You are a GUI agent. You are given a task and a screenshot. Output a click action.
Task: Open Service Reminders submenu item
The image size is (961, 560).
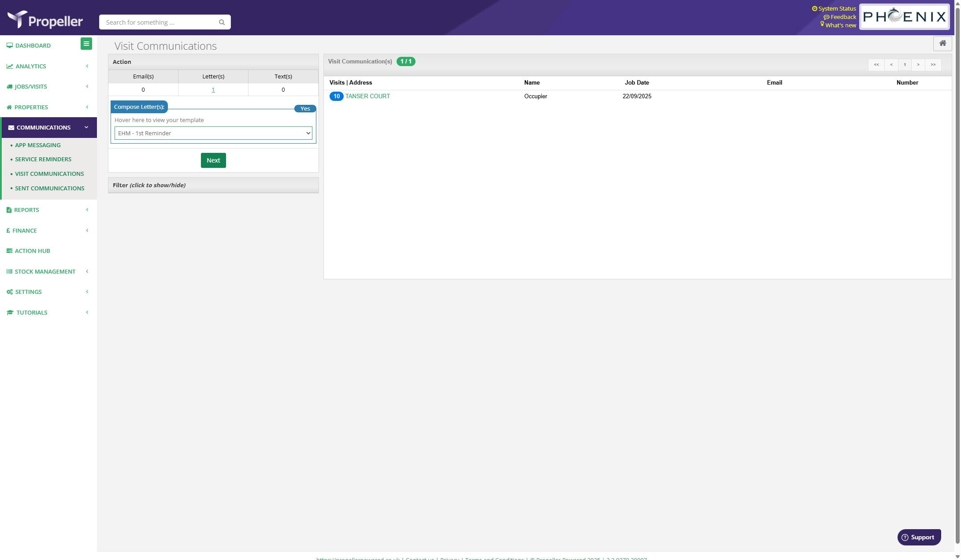pos(43,159)
